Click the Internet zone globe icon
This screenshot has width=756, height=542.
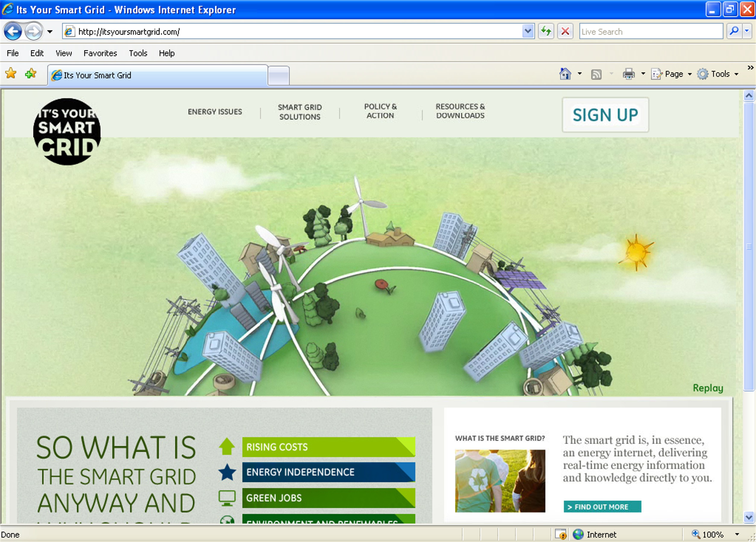click(x=578, y=534)
